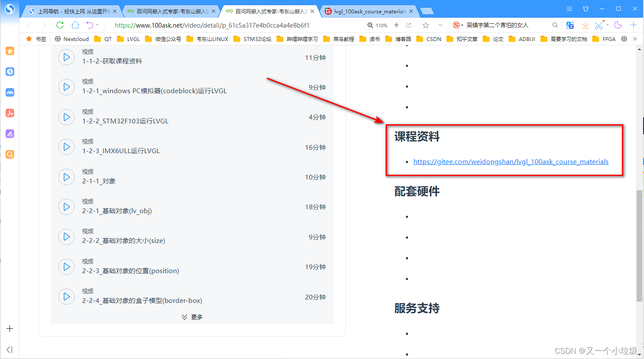Add a sidebar app with plus icon

(9, 329)
